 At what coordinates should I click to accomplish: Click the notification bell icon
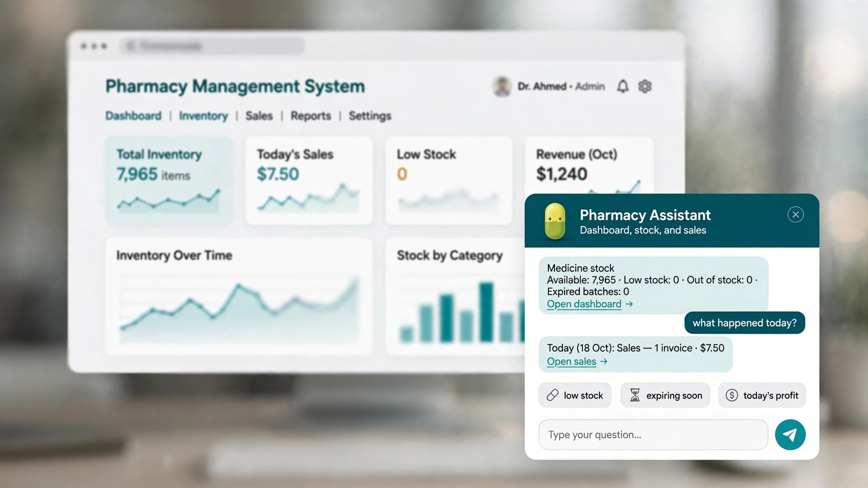(x=622, y=86)
